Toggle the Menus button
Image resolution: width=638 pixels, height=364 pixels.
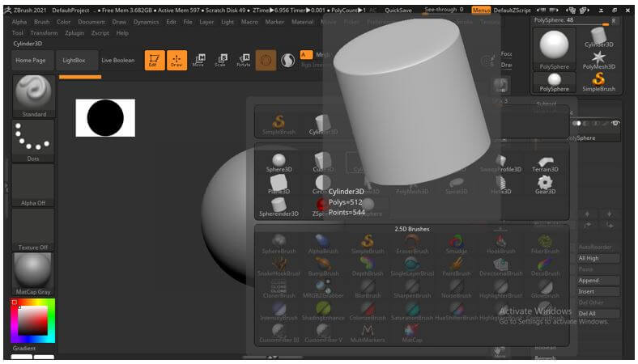pyautogui.click(x=481, y=11)
